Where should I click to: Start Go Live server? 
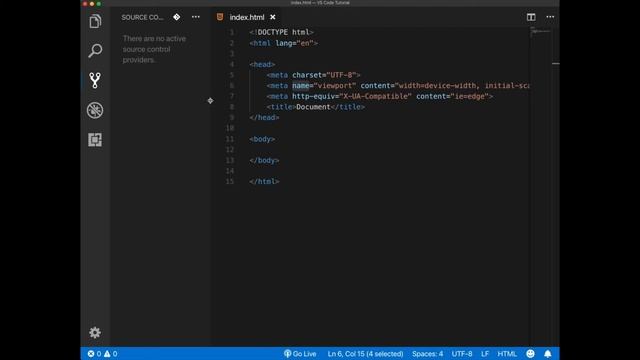pos(300,354)
